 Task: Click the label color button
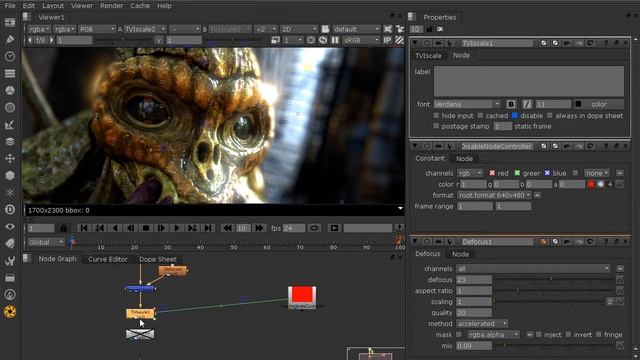click(599, 104)
